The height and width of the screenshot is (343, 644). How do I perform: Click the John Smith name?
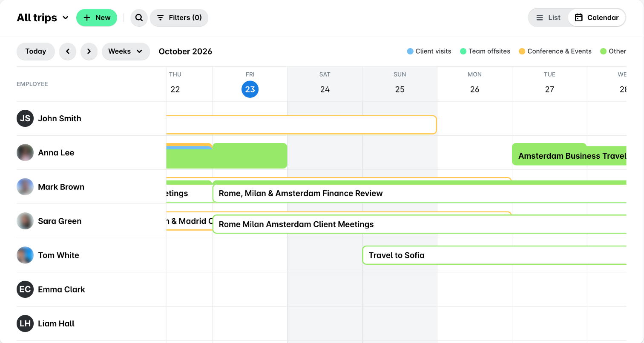(60, 118)
